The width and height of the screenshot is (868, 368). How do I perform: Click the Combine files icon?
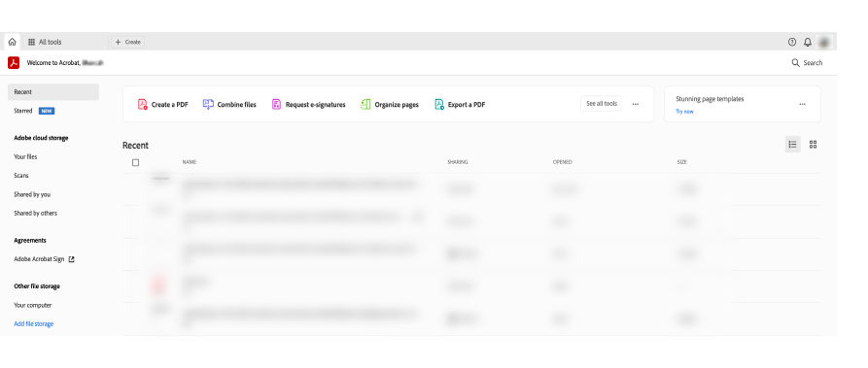coord(208,104)
